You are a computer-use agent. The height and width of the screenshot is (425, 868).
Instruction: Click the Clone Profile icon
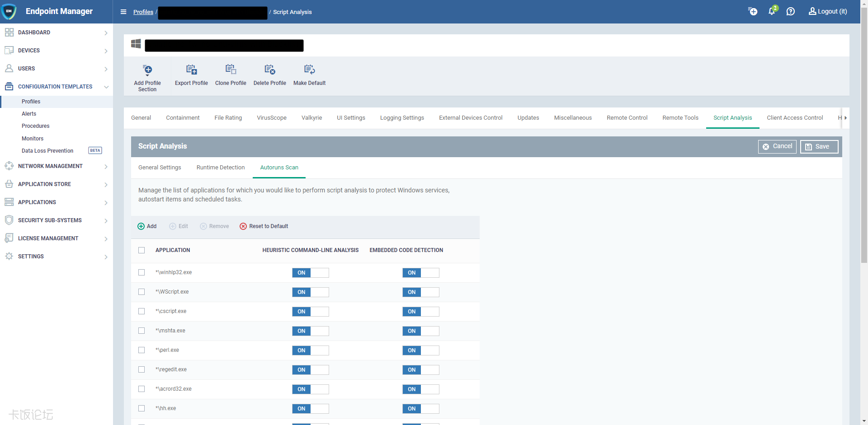pos(231,70)
